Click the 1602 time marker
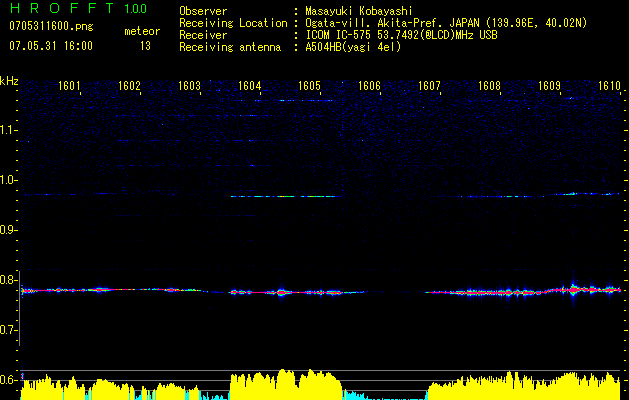This screenshot has width=629, height=400. click(x=130, y=86)
